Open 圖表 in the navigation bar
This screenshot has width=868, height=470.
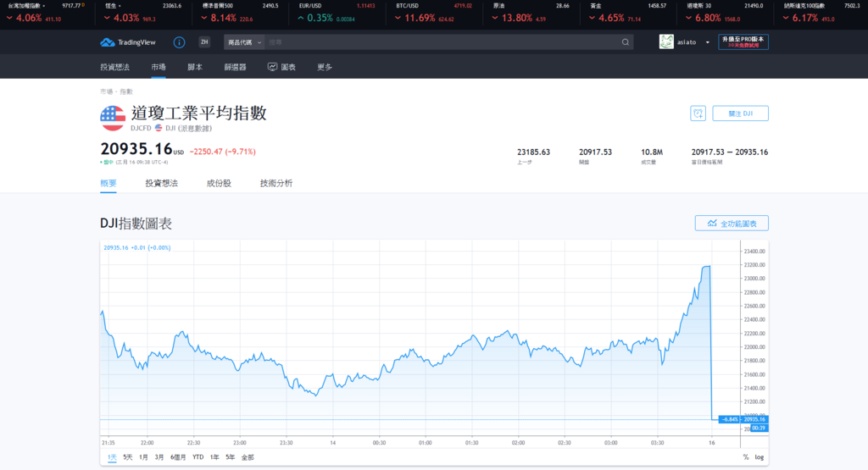coord(288,67)
